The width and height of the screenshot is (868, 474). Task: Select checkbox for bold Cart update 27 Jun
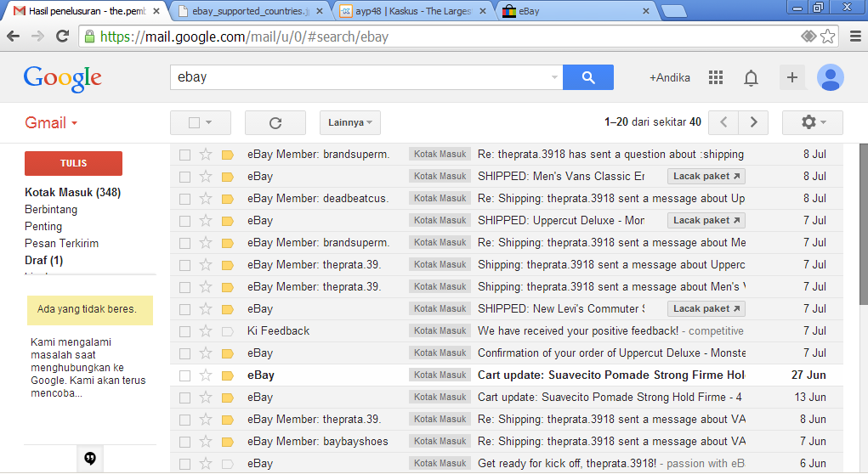[184, 376]
